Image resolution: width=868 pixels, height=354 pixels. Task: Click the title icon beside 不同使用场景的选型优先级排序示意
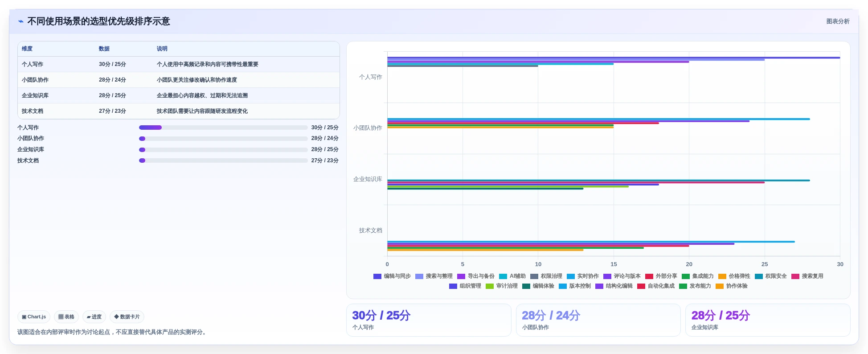(x=20, y=21)
